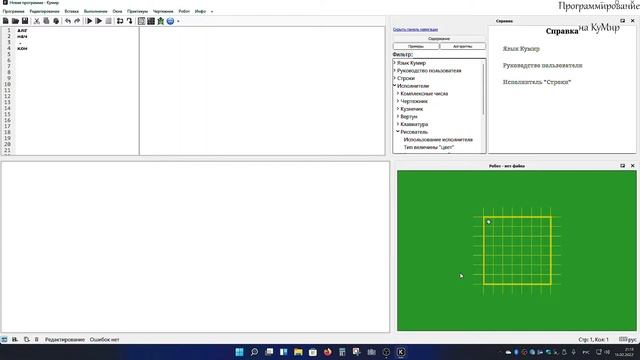Screen dimensions: 640x360
Task: Click the hide navigation panel link
Action: point(415,29)
